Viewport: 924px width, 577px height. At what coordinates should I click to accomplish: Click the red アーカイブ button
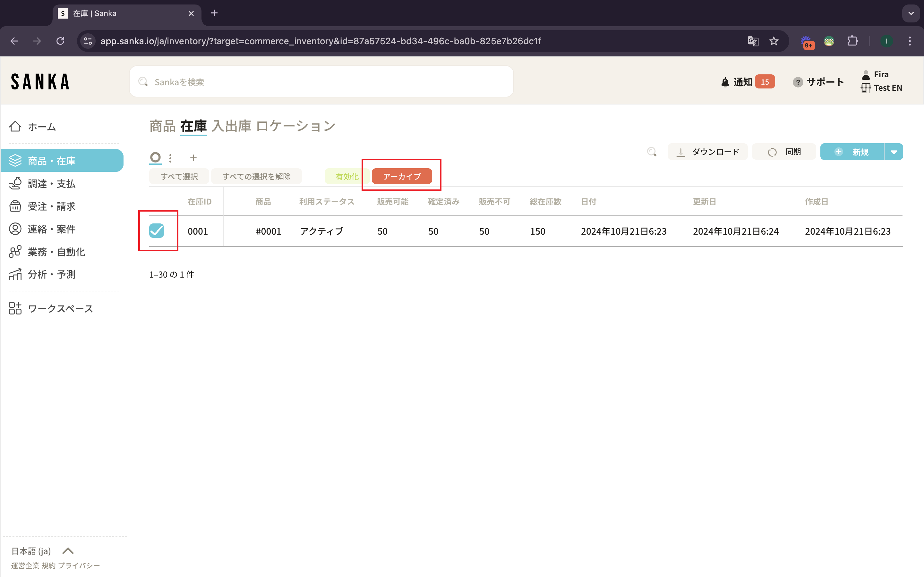[402, 176]
